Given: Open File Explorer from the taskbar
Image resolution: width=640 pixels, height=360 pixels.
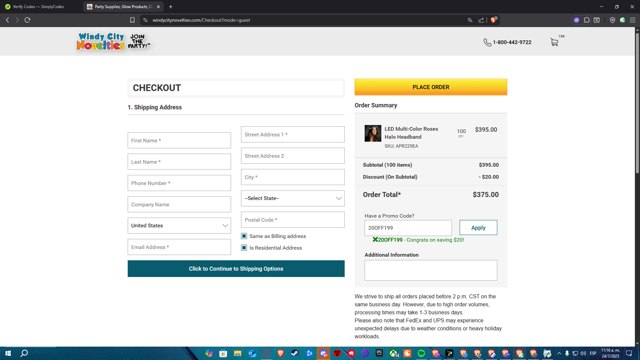Looking at the screenshot, I should pyautogui.click(x=238, y=353).
